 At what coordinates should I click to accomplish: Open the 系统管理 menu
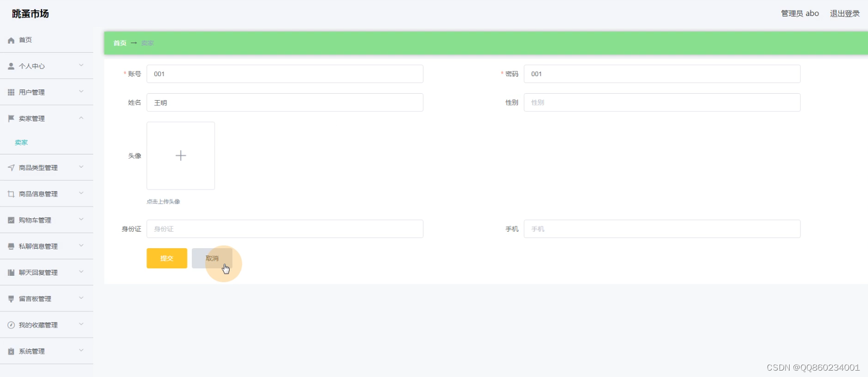46,351
